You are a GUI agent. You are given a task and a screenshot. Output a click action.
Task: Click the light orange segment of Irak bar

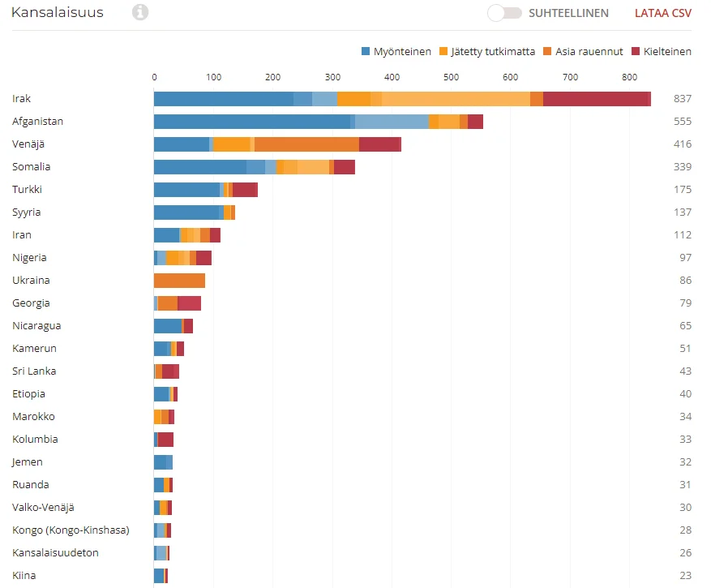click(x=456, y=99)
